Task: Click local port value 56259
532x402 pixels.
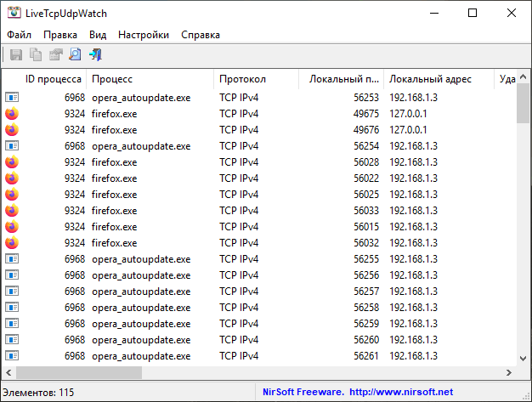Action: [x=366, y=323]
